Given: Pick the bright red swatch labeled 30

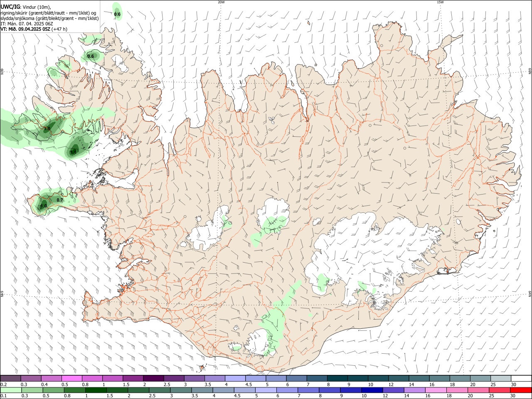Looking at the screenshot, I should click(521, 390).
